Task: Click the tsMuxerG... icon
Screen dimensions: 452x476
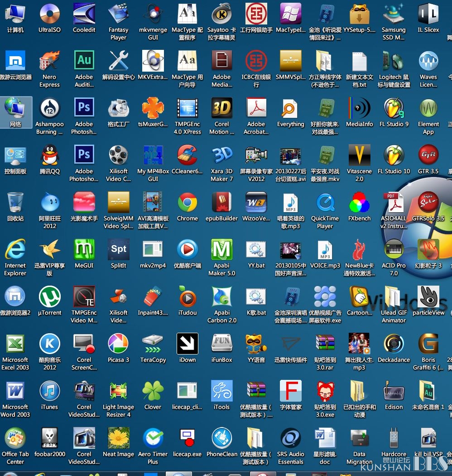Action: pos(153,108)
